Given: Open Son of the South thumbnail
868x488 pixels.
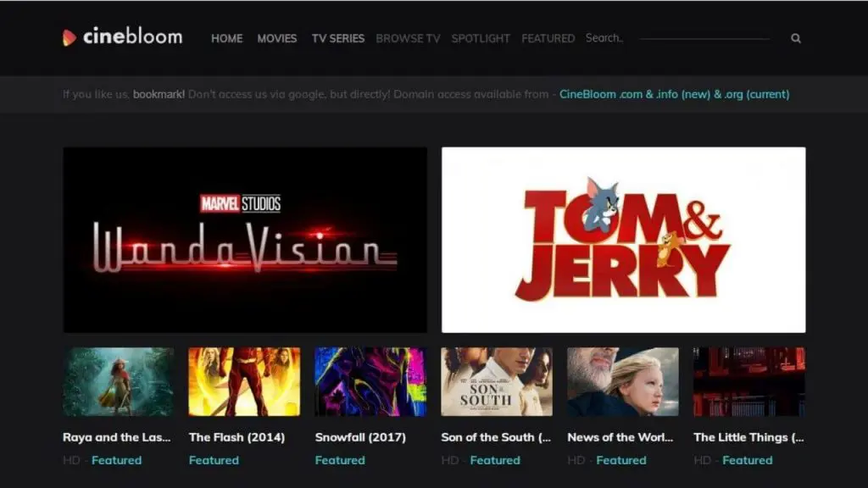Looking at the screenshot, I should (497, 381).
